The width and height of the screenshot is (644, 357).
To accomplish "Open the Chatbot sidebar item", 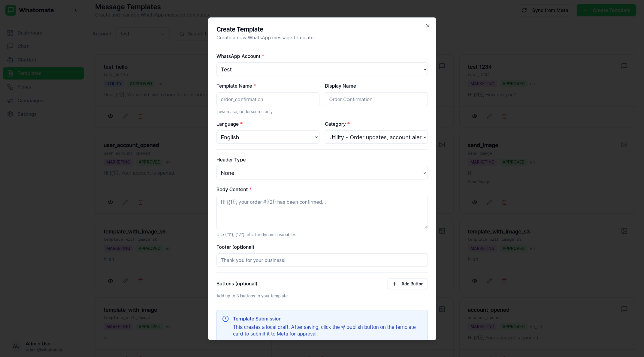I will tap(27, 60).
